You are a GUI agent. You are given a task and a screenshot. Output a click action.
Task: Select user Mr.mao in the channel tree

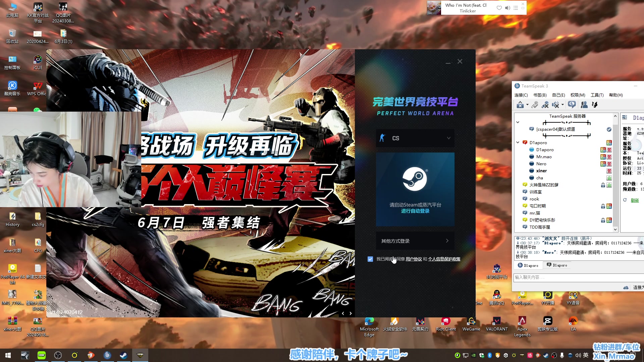pyautogui.click(x=544, y=157)
